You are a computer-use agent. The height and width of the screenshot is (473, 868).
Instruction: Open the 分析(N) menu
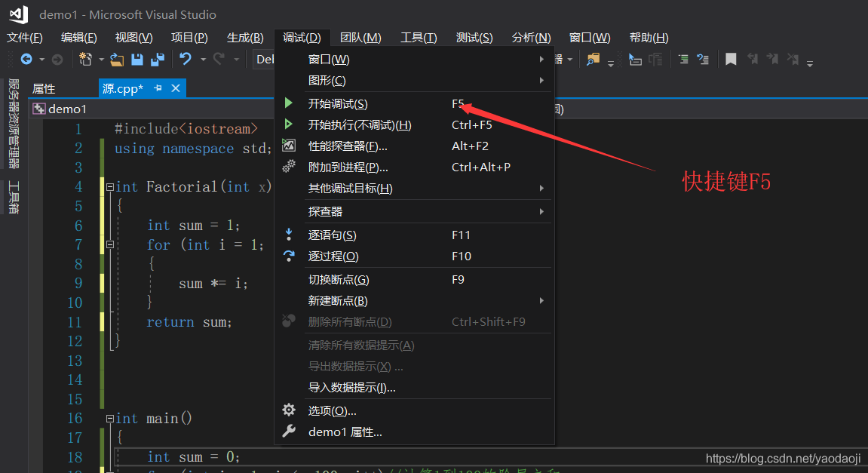click(x=531, y=38)
